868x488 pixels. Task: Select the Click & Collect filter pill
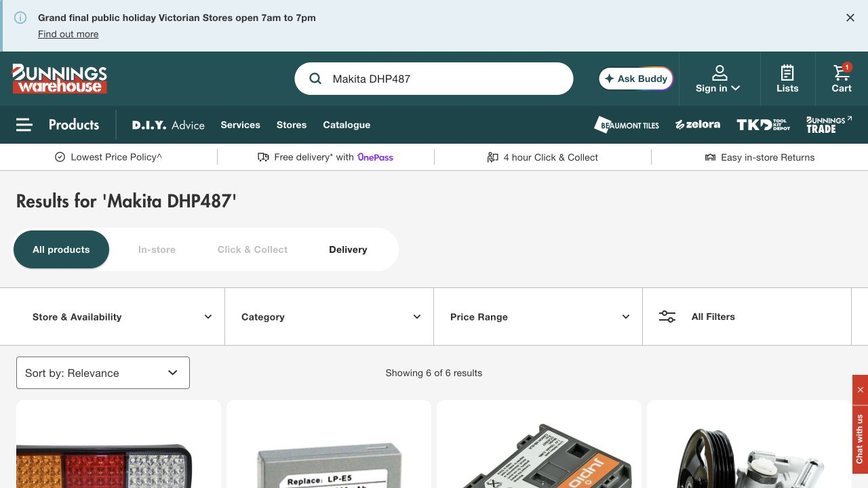[x=252, y=249]
